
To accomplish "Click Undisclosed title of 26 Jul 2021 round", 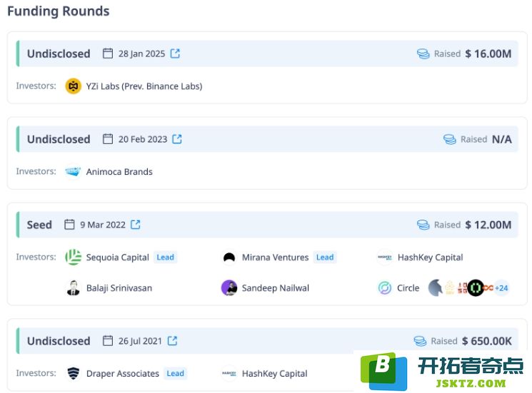I will (59, 340).
